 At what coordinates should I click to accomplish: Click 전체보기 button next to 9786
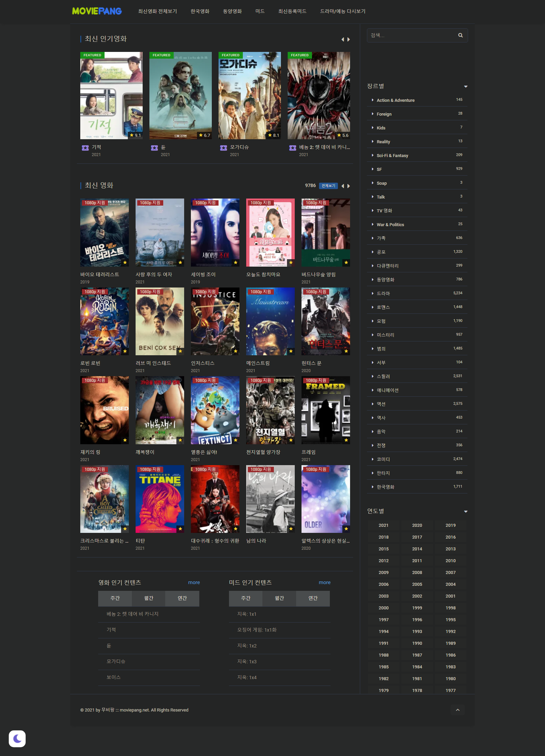pos(328,186)
